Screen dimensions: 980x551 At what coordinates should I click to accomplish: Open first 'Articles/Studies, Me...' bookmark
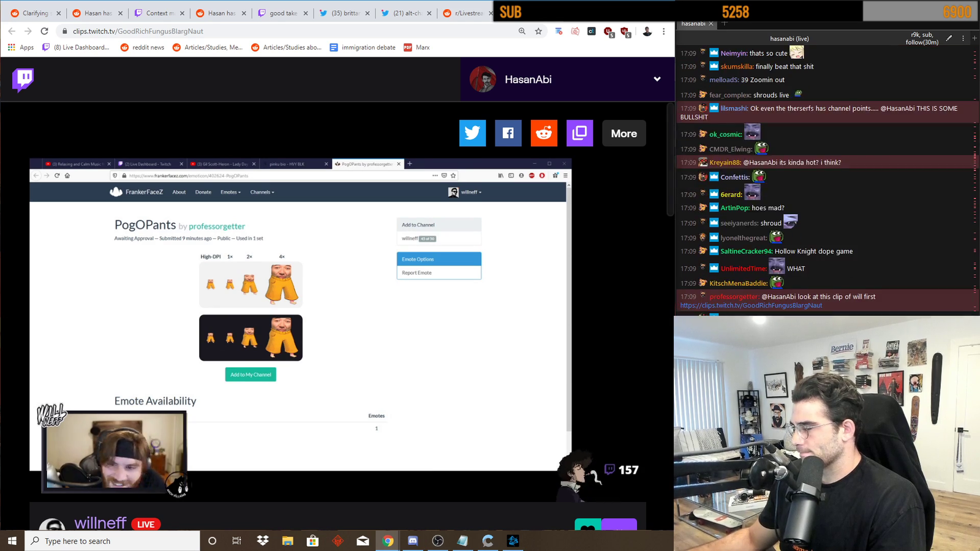pyautogui.click(x=208, y=47)
